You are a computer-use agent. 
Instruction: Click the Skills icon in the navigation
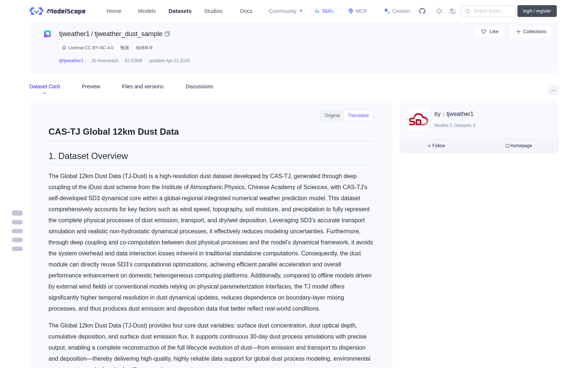tap(317, 11)
